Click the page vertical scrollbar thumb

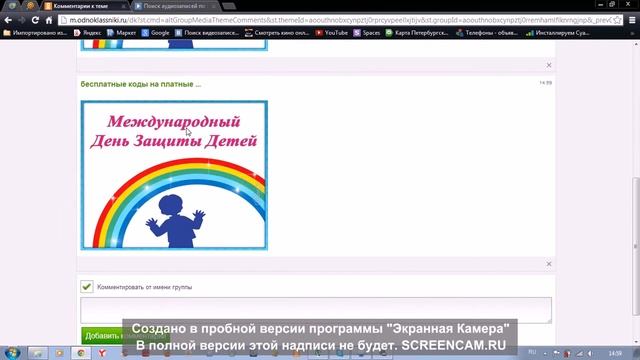[636, 246]
